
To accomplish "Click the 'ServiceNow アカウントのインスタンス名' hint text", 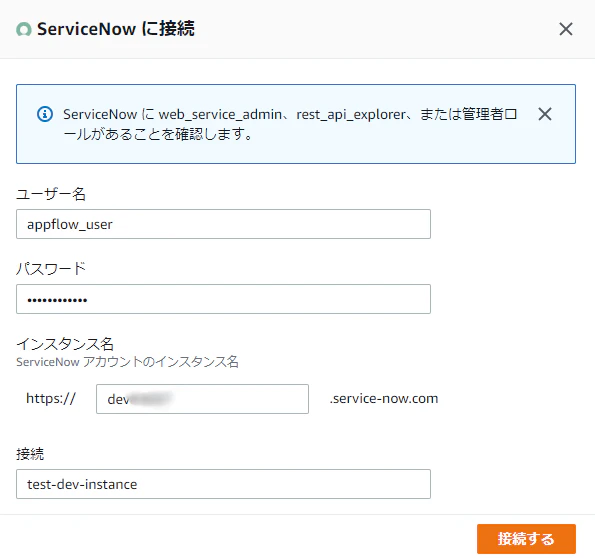I will click(127, 362).
